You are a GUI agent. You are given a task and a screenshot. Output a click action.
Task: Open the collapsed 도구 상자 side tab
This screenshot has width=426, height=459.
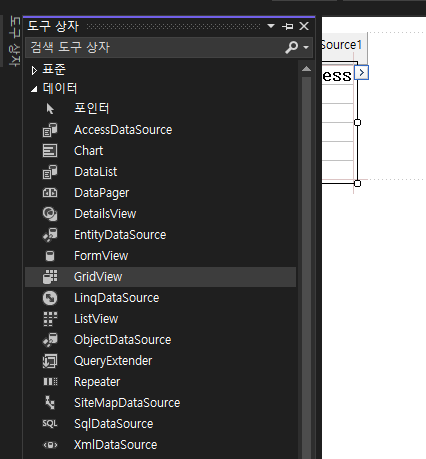click(x=15, y=41)
